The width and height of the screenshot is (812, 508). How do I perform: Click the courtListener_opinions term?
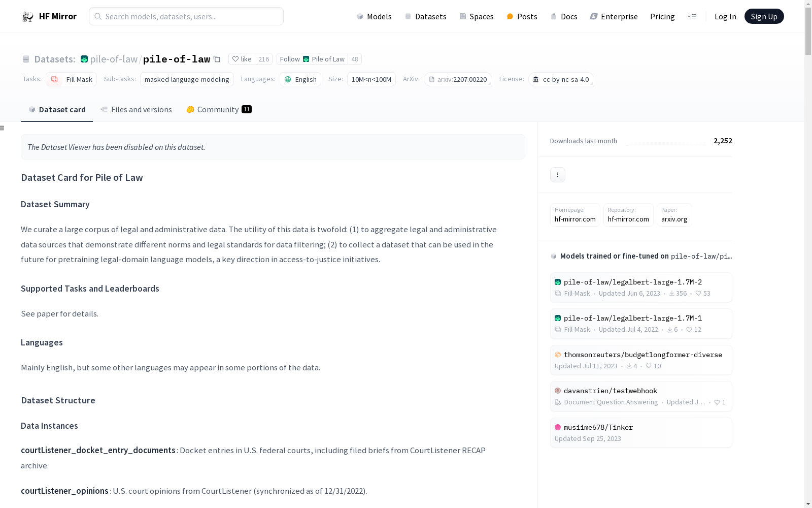tap(64, 491)
